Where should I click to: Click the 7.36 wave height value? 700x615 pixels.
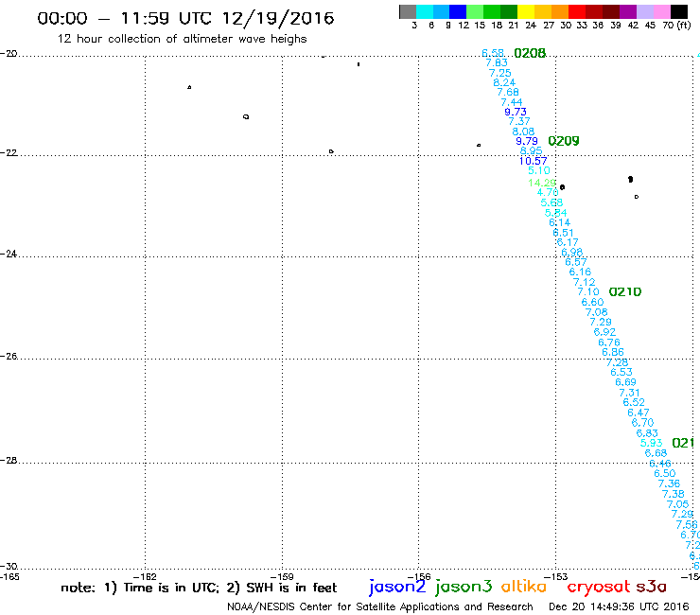pos(669,483)
